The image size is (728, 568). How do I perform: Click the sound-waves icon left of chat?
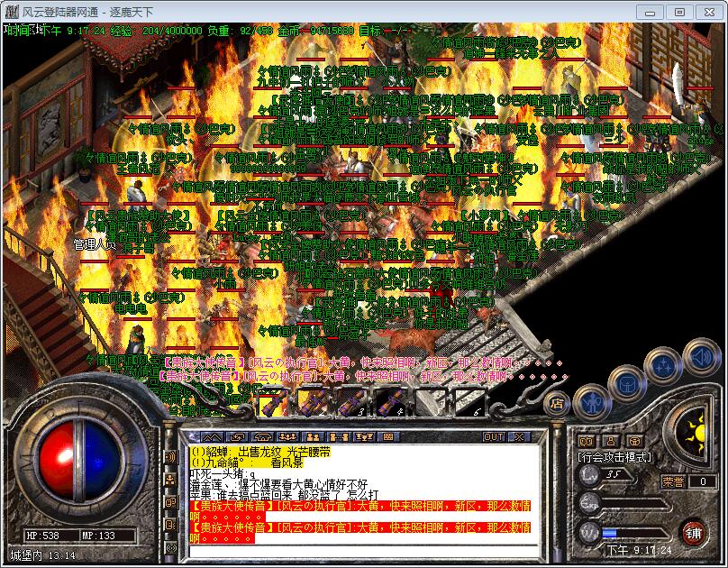(x=170, y=457)
